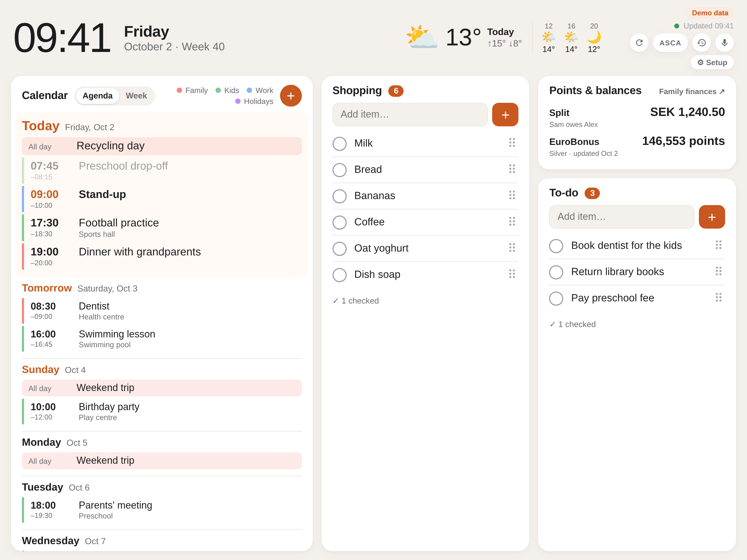Open the Stand-up event at 09:00
This screenshot has height=560, width=747.
click(x=162, y=199)
